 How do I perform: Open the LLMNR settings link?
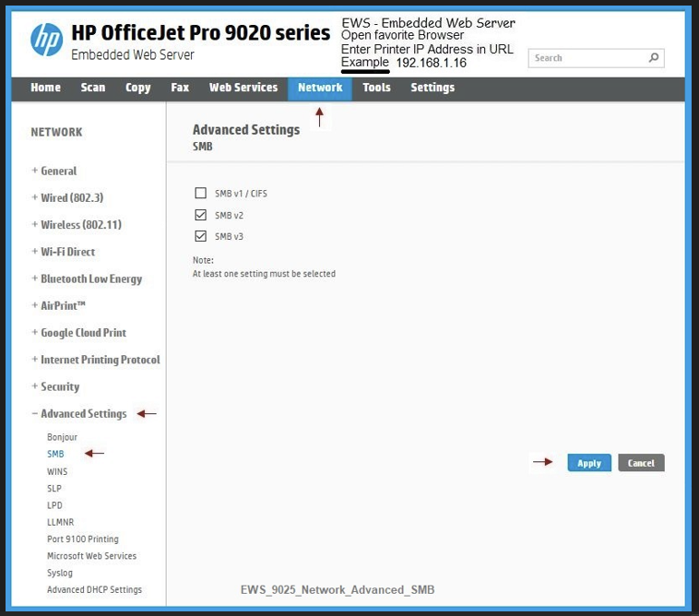[60, 522]
